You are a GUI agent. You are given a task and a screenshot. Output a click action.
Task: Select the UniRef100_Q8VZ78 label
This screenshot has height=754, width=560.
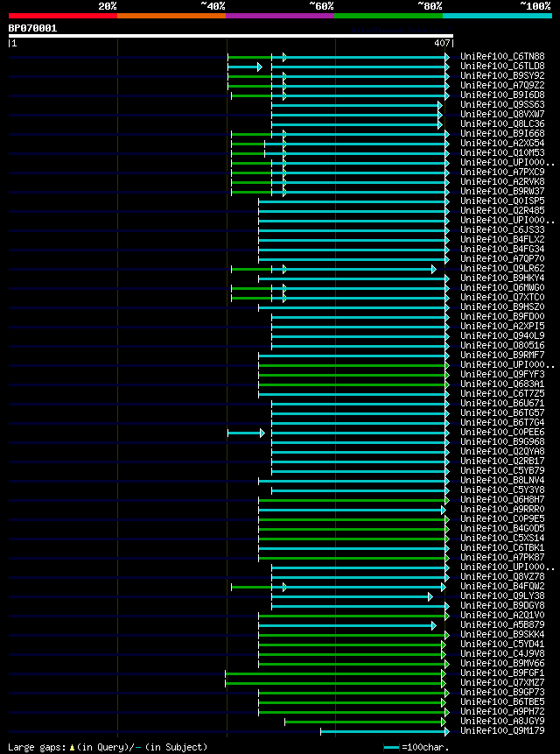pyautogui.click(x=502, y=576)
